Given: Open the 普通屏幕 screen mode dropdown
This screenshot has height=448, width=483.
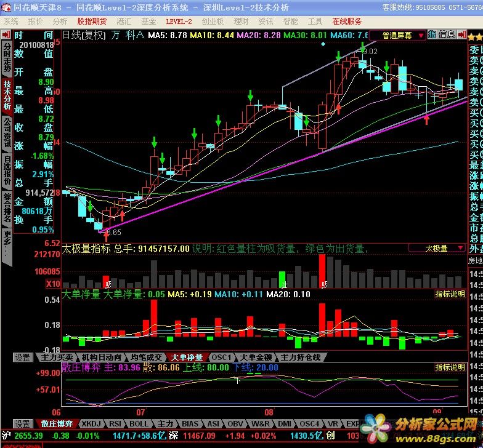Looking at the screenshot, I should [397, 36].
